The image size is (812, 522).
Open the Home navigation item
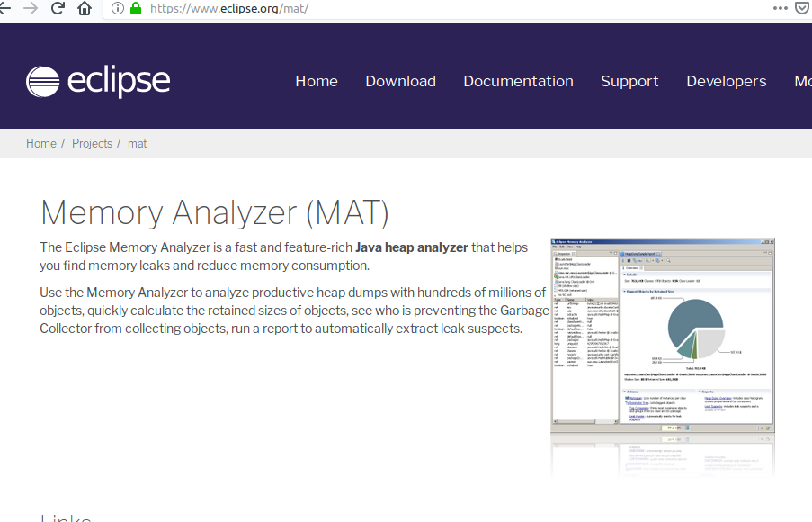click(x=317, y=81)
